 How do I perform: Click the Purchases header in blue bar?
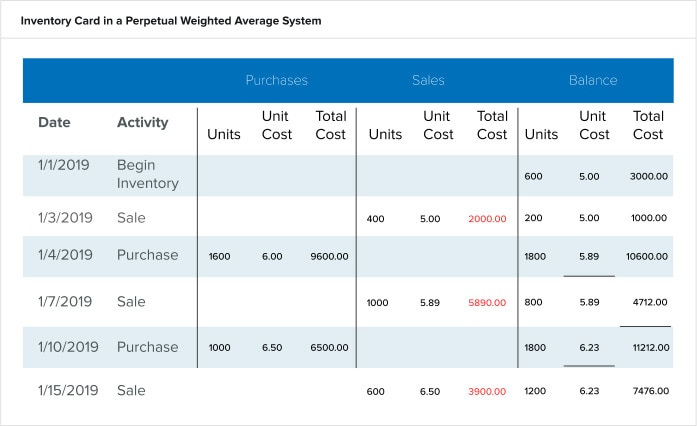click(x=276, y=80)
